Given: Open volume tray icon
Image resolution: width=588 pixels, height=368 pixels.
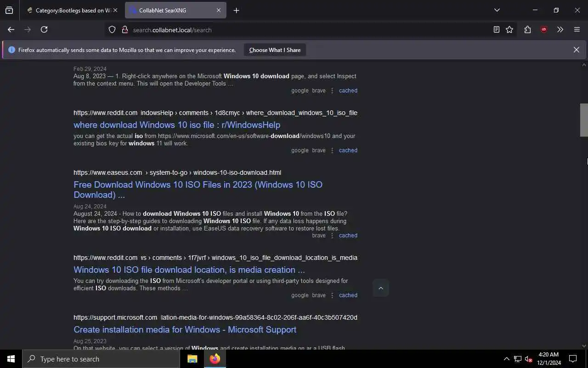Looking at the screenshot, I should pyautogui.click(x=529, y=359).
